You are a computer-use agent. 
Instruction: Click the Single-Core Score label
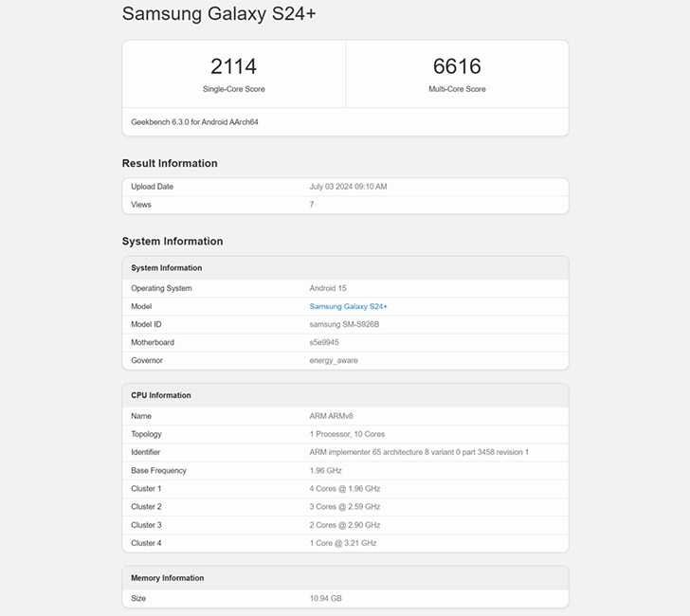tap(234, 89)
